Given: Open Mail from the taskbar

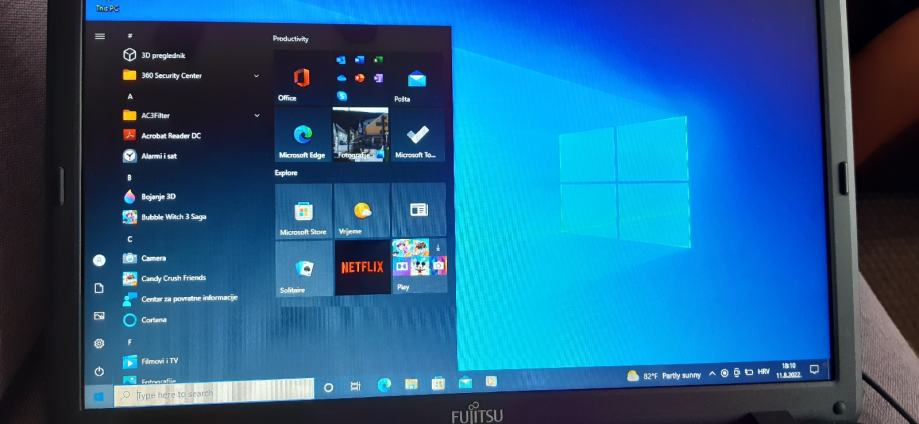Looking at the screenshot, I should pyautogui.click(x=465, y=382).
